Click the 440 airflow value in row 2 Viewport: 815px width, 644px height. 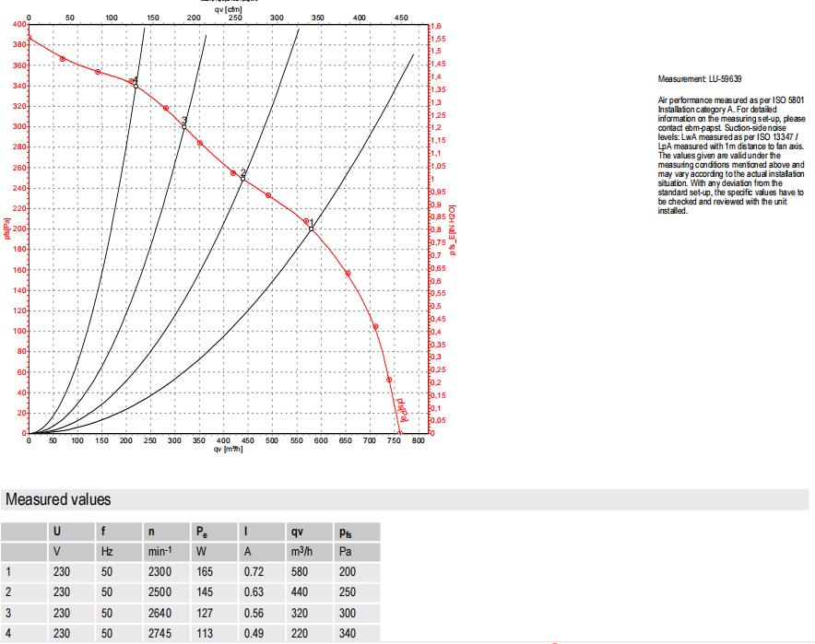[301, 591]
